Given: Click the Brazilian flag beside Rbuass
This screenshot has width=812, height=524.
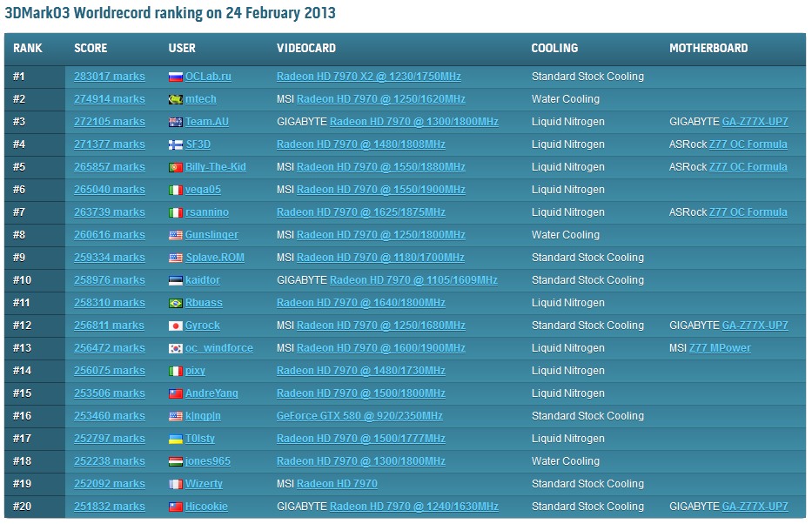Looking at the screenshot, I should tap(176, 303).
